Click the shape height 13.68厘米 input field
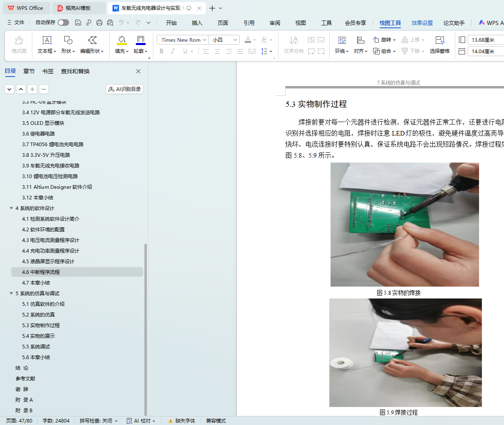 click(x=485, y=40)
